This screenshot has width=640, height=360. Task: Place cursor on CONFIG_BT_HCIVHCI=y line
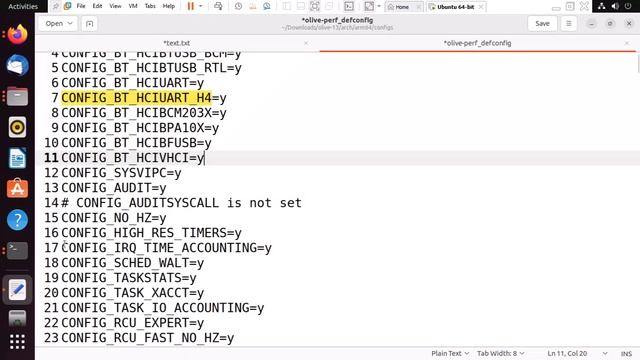tap(133, 158)
